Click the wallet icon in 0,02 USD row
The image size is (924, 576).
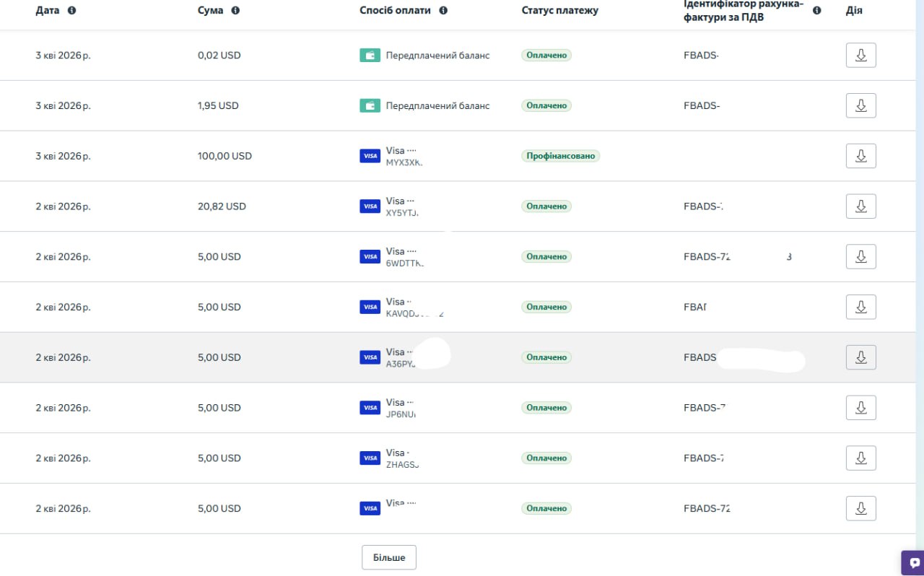[370, 56]
